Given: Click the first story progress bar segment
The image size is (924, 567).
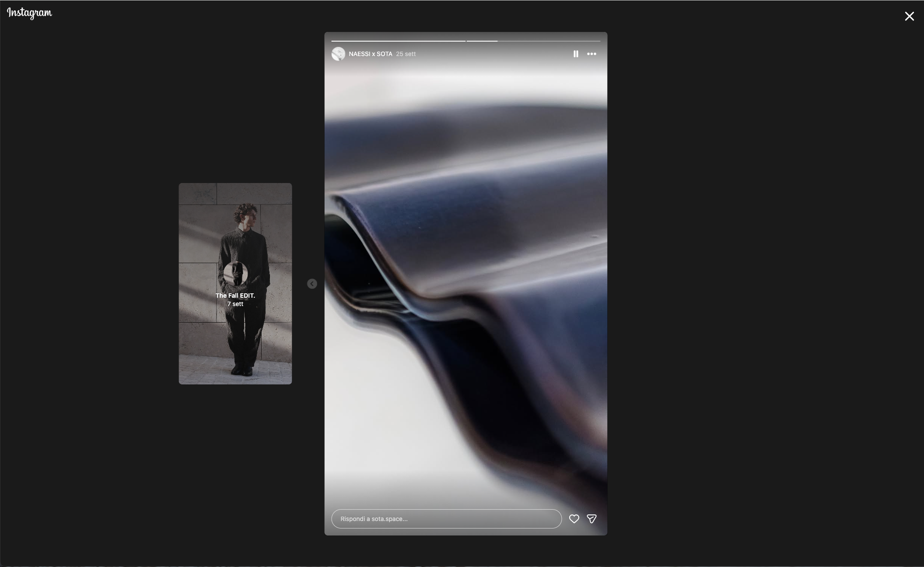Looking at the screenshot, I should point(398,41).
